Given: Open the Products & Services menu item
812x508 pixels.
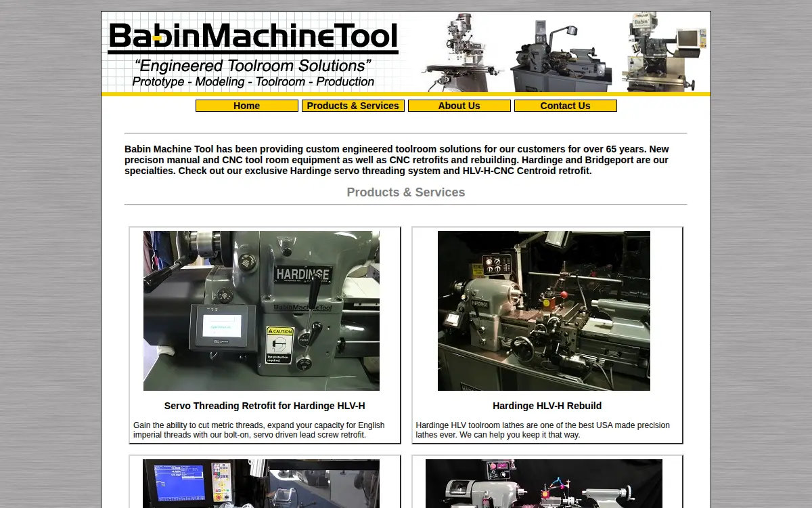Looking at the screenshot, I should (353, 106).
